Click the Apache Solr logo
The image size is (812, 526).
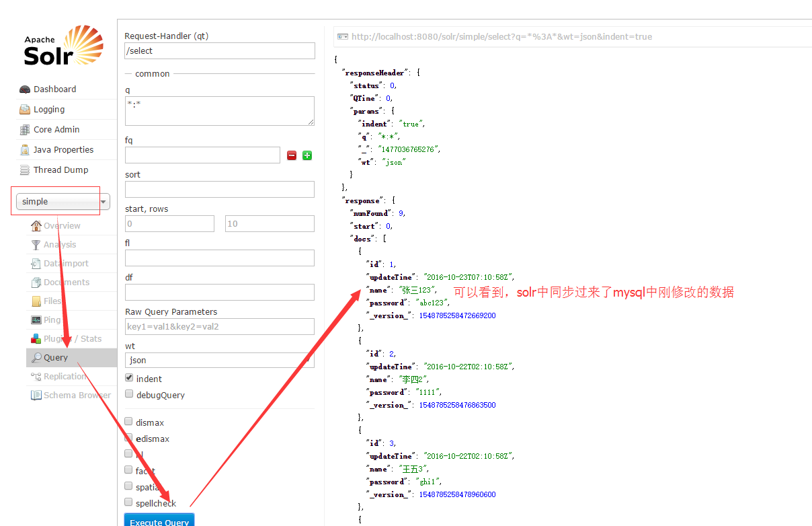click(x=63, y=46)
